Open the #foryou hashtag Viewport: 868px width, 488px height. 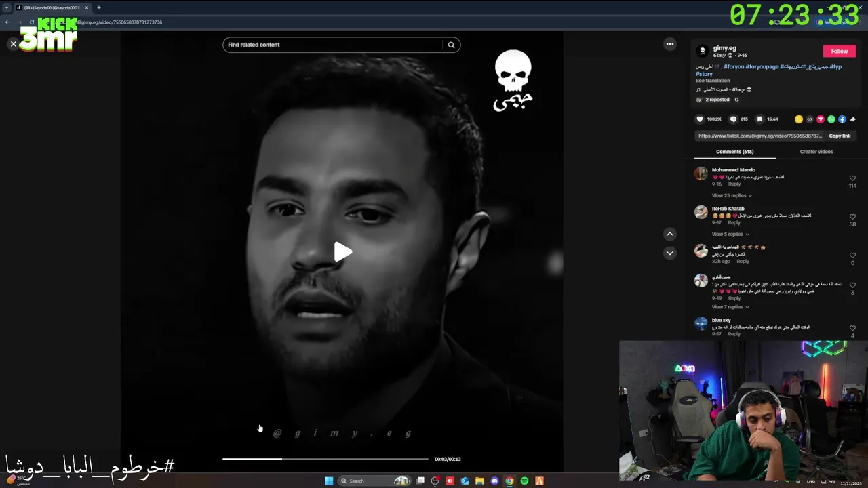pos(733,66)
